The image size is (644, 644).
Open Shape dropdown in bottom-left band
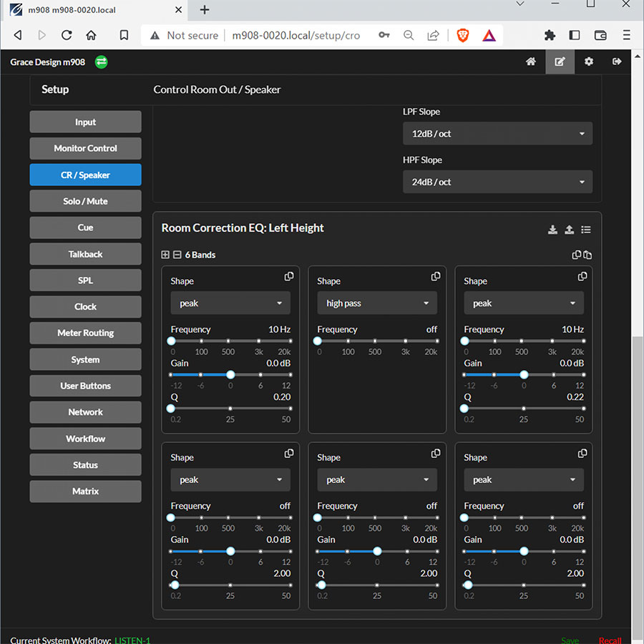230,479
